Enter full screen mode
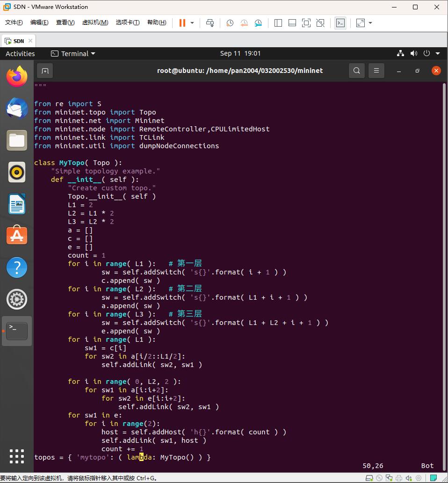The height and width of the screenshot is (483, 448). [306, 23]
